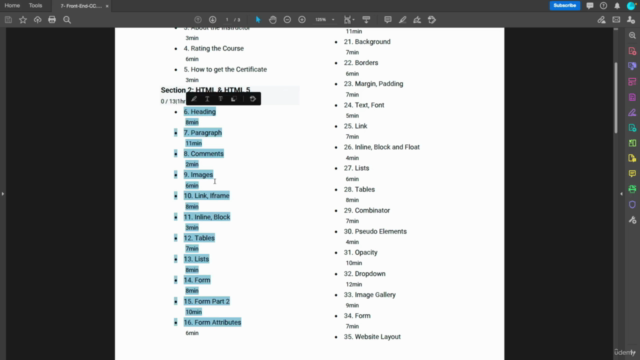
Task: Click the '35. Website Layout' item
Action: click(372, 337)
